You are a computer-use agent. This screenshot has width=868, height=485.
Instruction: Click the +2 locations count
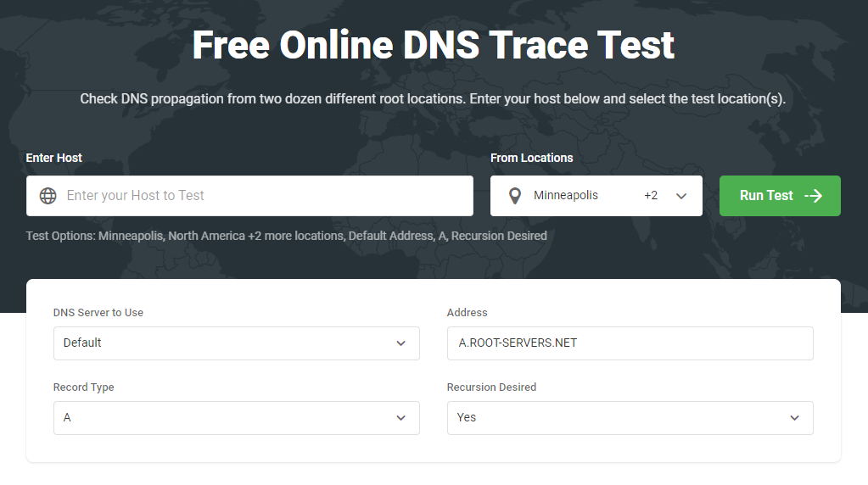[651, 195]
